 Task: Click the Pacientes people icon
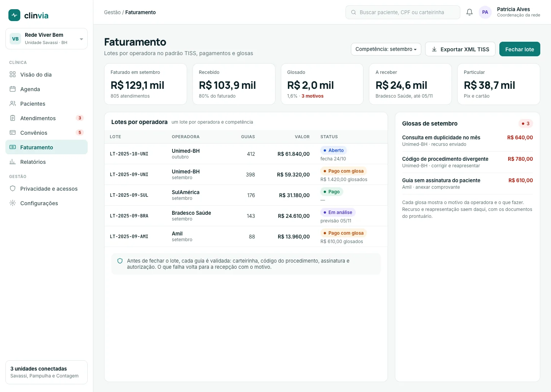tap(13, 104)
